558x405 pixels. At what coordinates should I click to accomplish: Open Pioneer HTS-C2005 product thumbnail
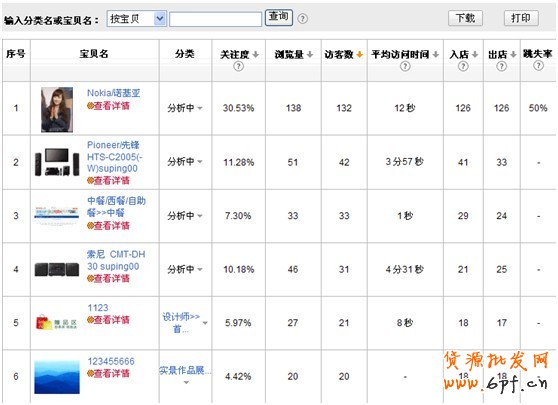[57, 162]
